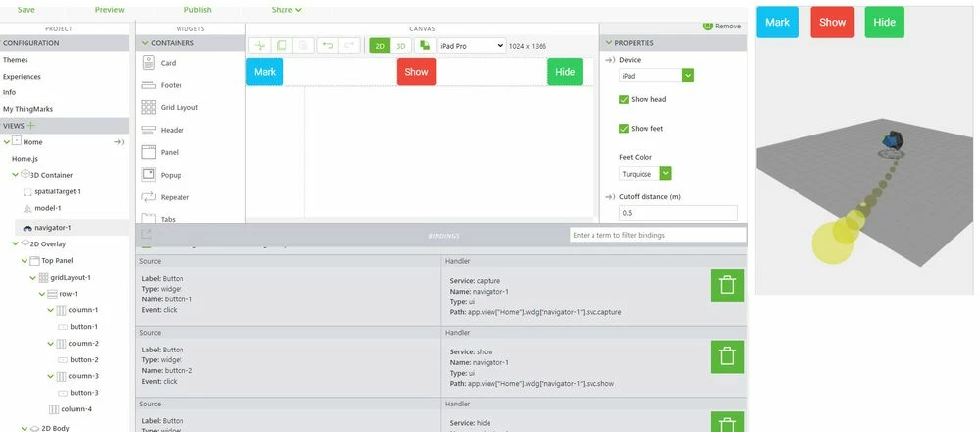Click the filter bindings search field
The height and width of the screenshot is (432, 980).
tap(658, 235)
